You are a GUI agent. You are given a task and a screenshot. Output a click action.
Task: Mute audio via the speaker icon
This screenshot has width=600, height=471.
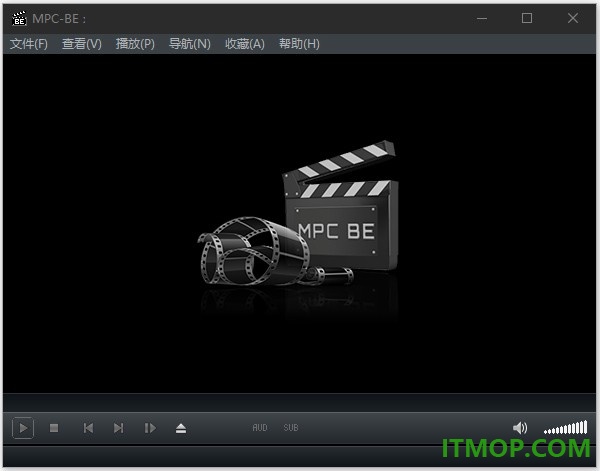[520, 428]
